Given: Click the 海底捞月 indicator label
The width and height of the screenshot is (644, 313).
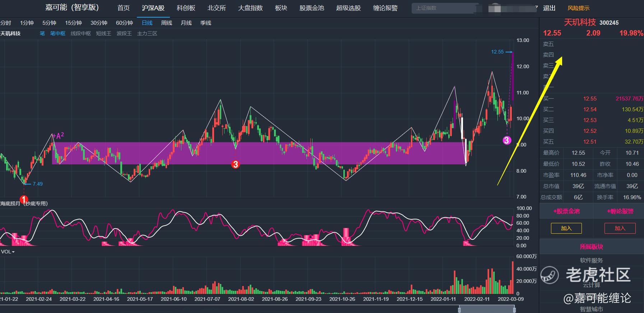Looking at the screenshot, I should point(24,204).
